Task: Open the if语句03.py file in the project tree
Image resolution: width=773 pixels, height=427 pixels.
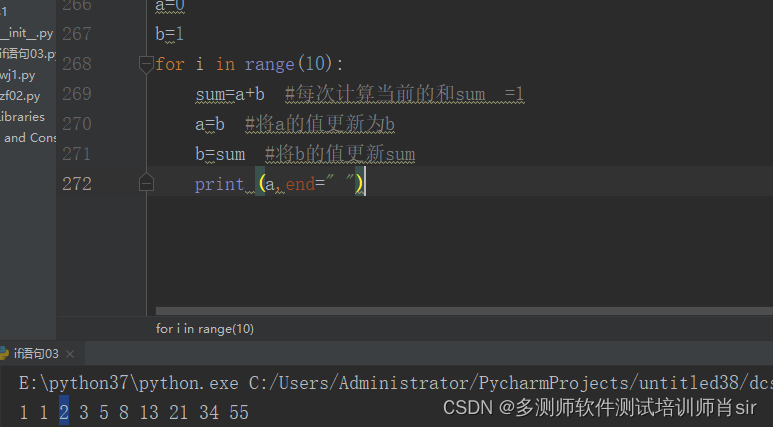Action: 28,54
